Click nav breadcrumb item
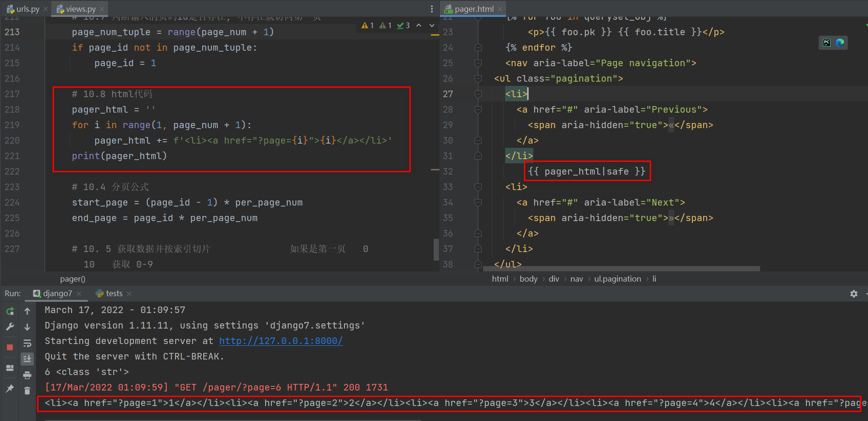This screenshot has width=868, height=421. pyautogui.click(x=576, y=279)
